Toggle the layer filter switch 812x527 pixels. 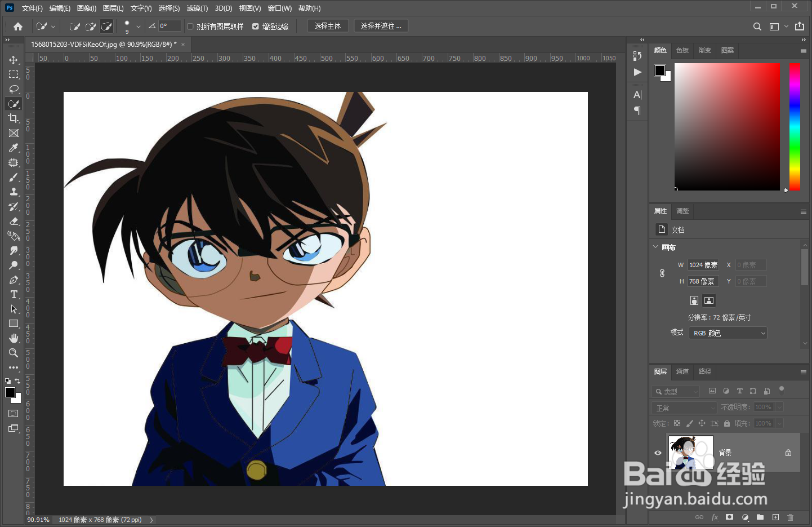click(x=782, y=389)
